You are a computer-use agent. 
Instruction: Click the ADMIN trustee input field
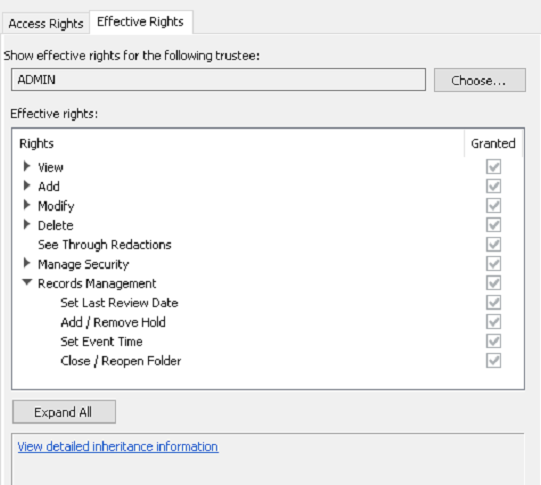click(x=218, y=80)
